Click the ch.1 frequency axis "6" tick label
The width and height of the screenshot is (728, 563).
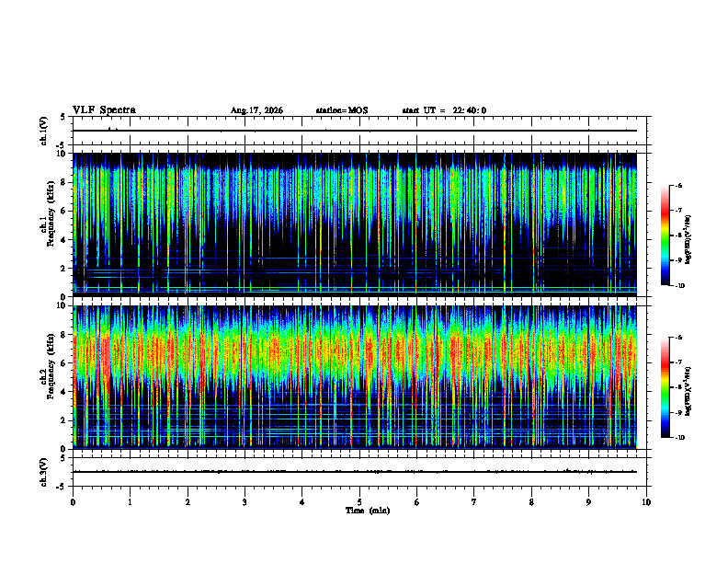[64, 211]
